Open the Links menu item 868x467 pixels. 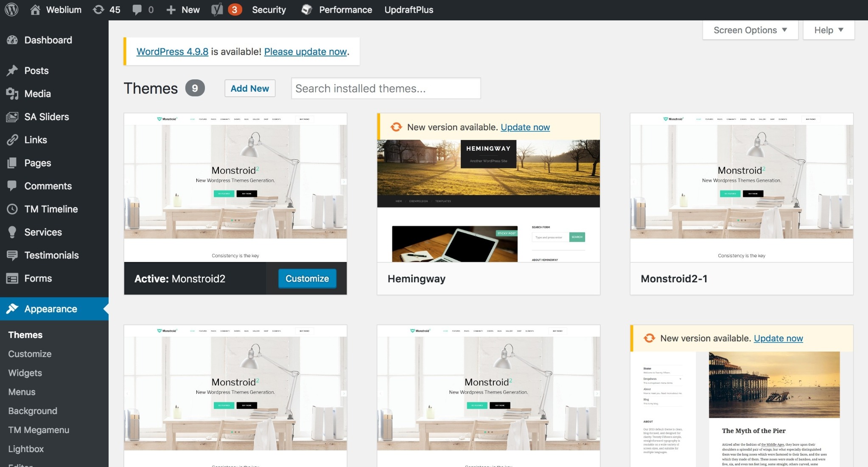[36, 140]
